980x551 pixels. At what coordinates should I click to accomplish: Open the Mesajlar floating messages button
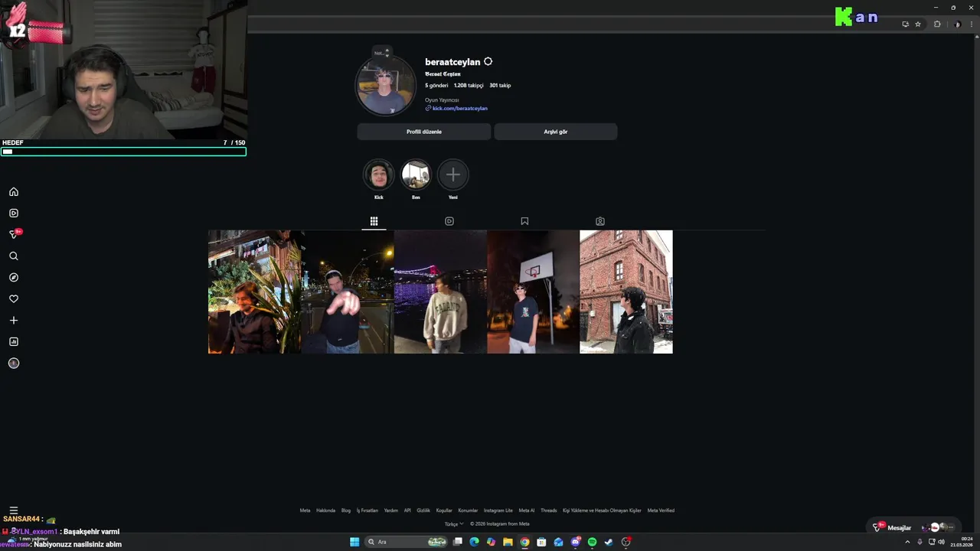tap(915, 527)
